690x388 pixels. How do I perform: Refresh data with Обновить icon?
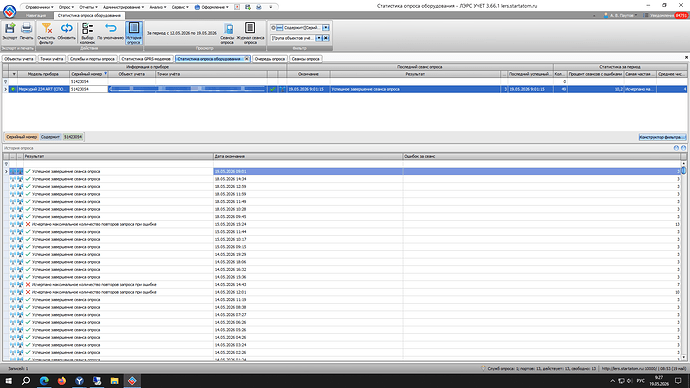coord(66,32)
